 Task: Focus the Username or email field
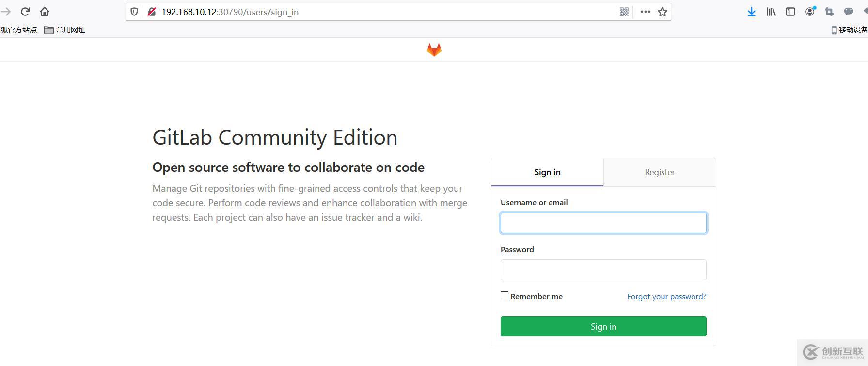coord(603,223)
